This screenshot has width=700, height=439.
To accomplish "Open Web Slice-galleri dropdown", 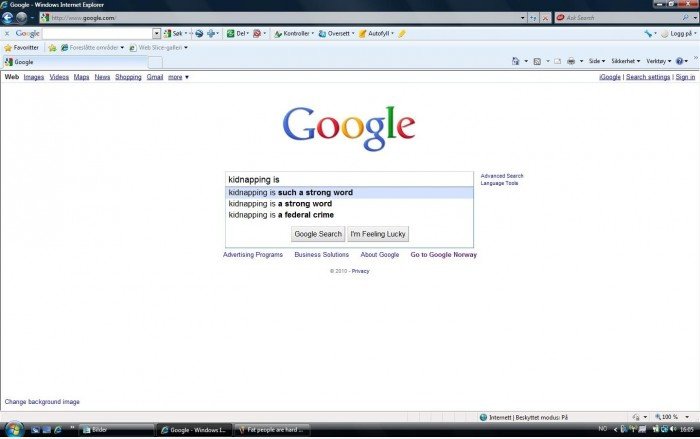I will pyautogui.click(x=158, y=47).
